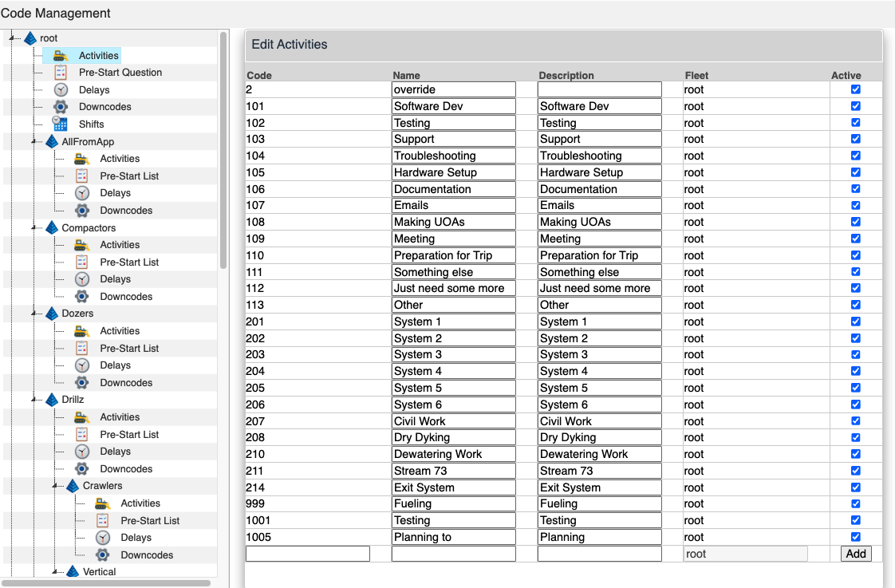Click the Fleet field showing root in new row
The width and height of the screenshot is (895, 588).
coord(746,554)
